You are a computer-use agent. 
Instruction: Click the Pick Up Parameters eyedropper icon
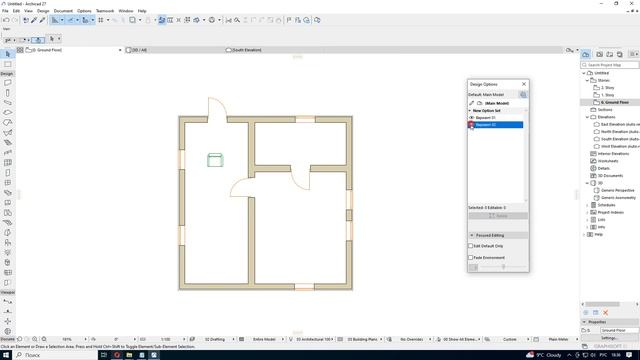point(34,20)
